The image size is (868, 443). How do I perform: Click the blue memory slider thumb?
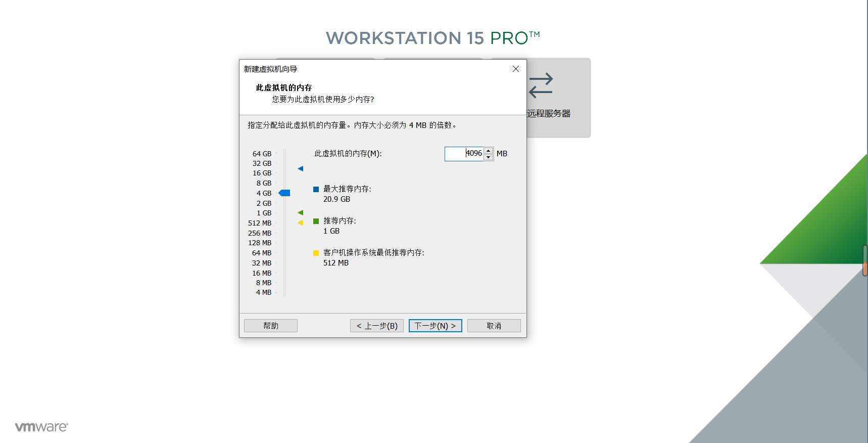284,193
